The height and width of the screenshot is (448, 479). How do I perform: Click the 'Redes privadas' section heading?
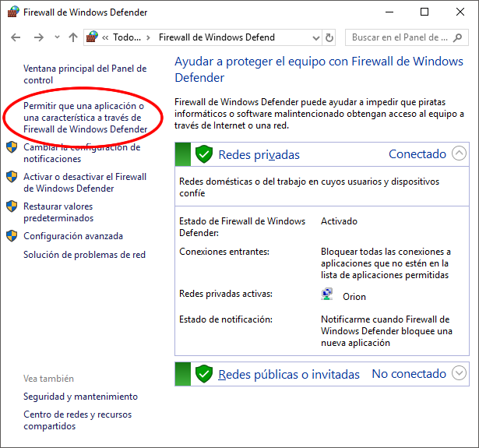tap(259, 154)
